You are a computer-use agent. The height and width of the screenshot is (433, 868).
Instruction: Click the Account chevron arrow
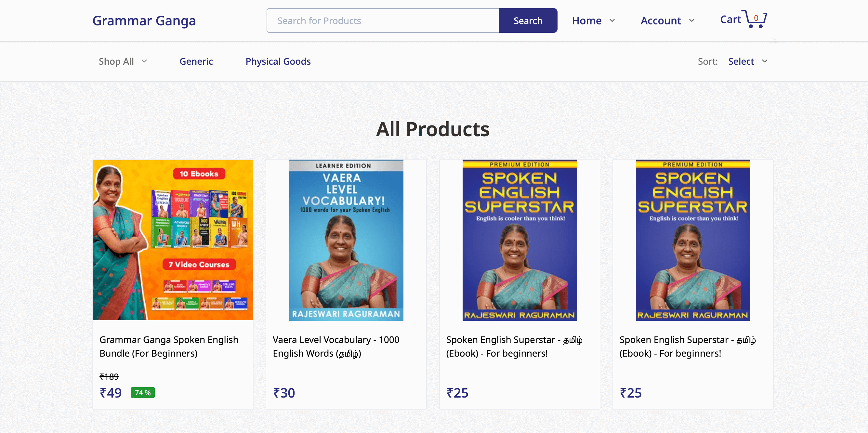pos(692,20)
